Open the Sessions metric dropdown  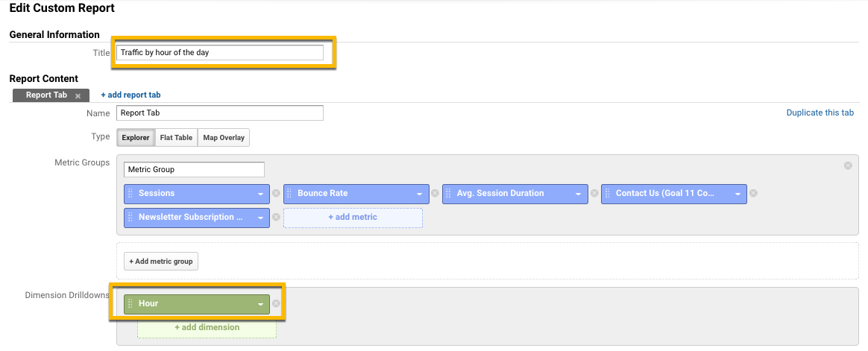(x=261, y=194)
